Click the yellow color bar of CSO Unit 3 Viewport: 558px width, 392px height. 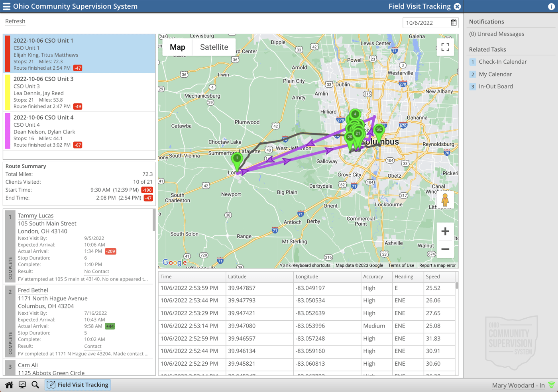(x=7, y=92)
